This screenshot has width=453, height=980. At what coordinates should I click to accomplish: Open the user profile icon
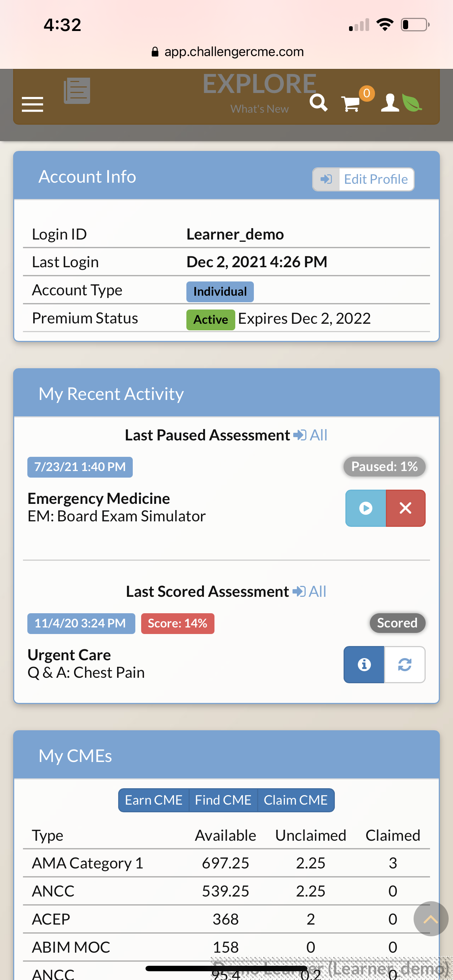[390, 103]
